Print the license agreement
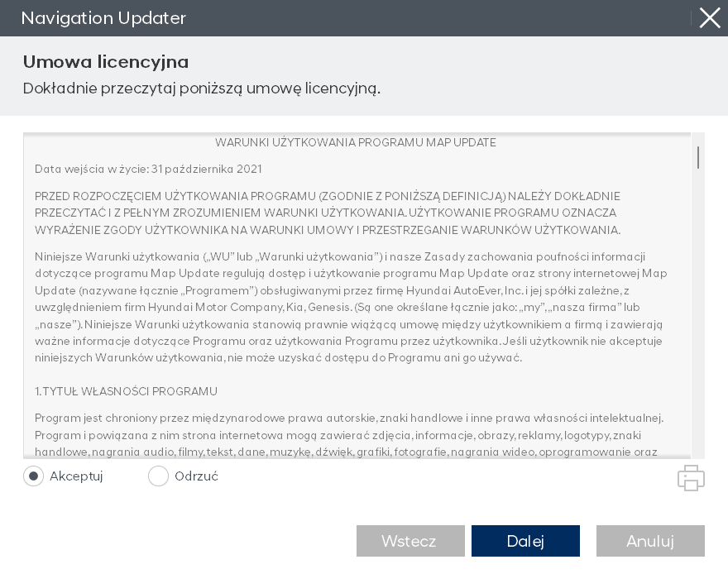The height and width of the screenshot is (574, 728). (x=691, y=478)
